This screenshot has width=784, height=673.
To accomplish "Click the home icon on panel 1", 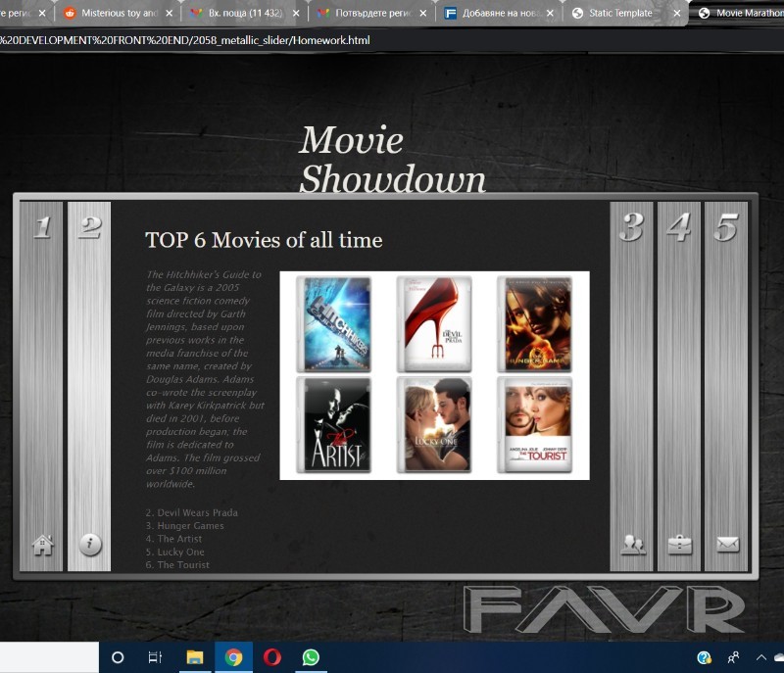I will 42,545.
